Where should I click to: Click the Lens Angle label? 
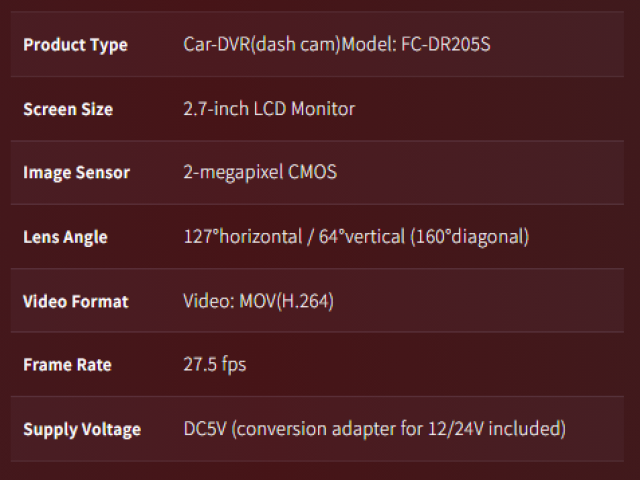pyautogui.click(x=65, y=237)
